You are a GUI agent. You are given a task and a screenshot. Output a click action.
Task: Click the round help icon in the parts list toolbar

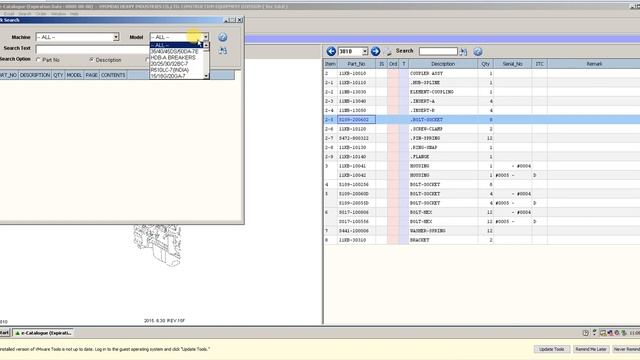coord(478,52)
